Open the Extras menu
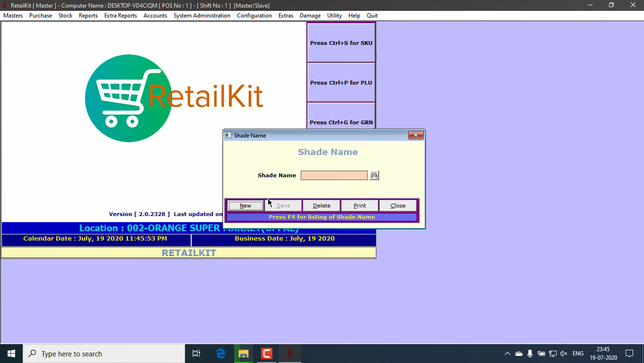The width and height of the screenshot is (644, 363). [x=286, y=16]
